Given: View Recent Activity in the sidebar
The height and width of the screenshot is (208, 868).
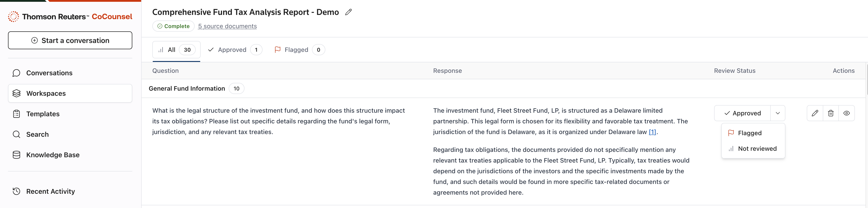Looking at the screenshot, I should pyautogui.click(x=51, y=192).
